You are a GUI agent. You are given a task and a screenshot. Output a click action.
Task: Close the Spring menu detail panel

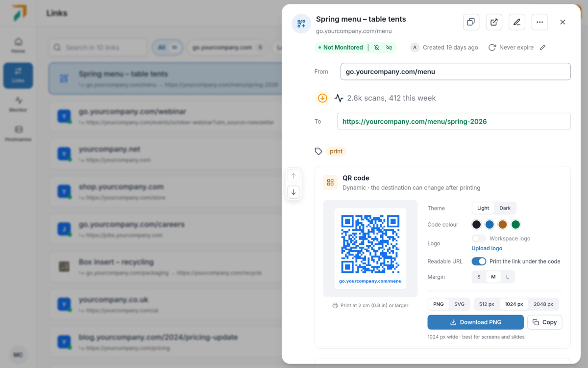tap(563, 22)
